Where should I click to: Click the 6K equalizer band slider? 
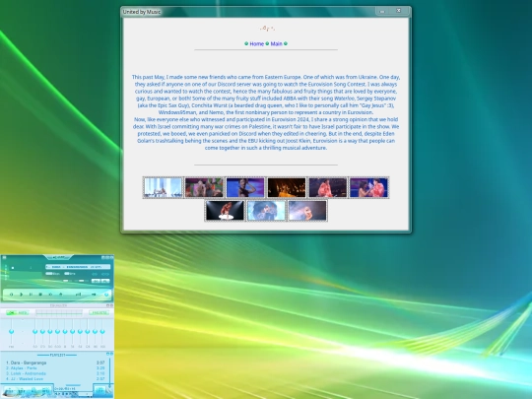point(80,331)
